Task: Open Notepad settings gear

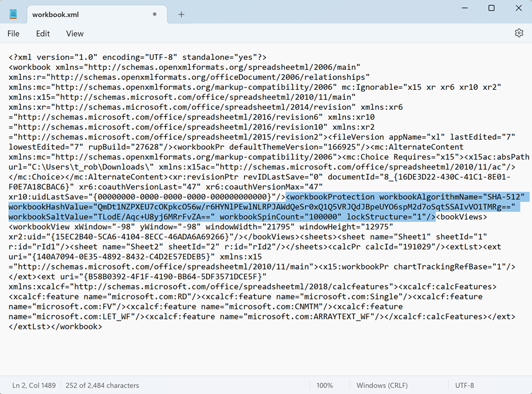Action: pos(518,33)
